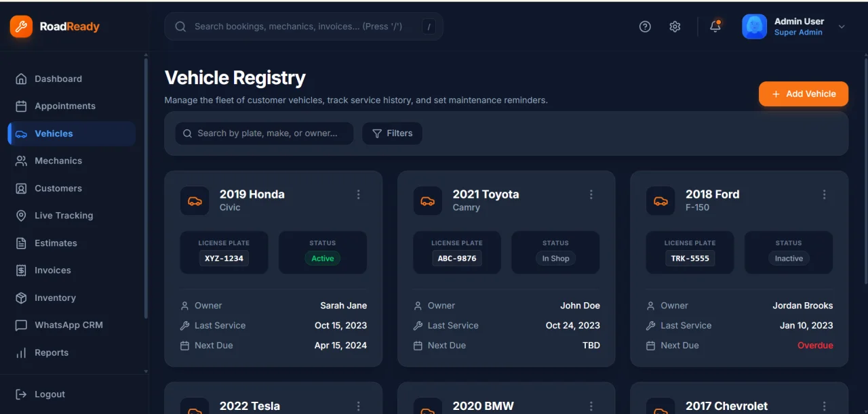Open more options menu for 2021 Toyota
Image resolution: width=868 pixels, height=414 pixels.
click(591, 194)
